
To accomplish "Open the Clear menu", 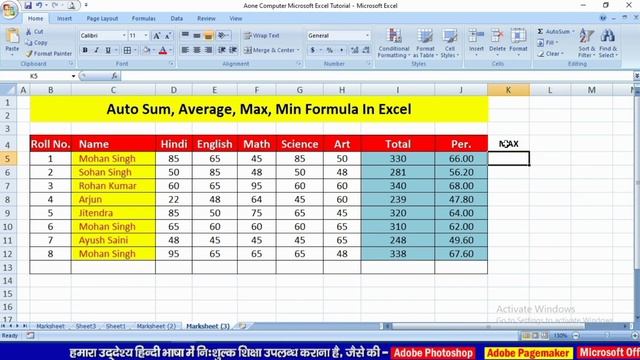I will (551, 53).
